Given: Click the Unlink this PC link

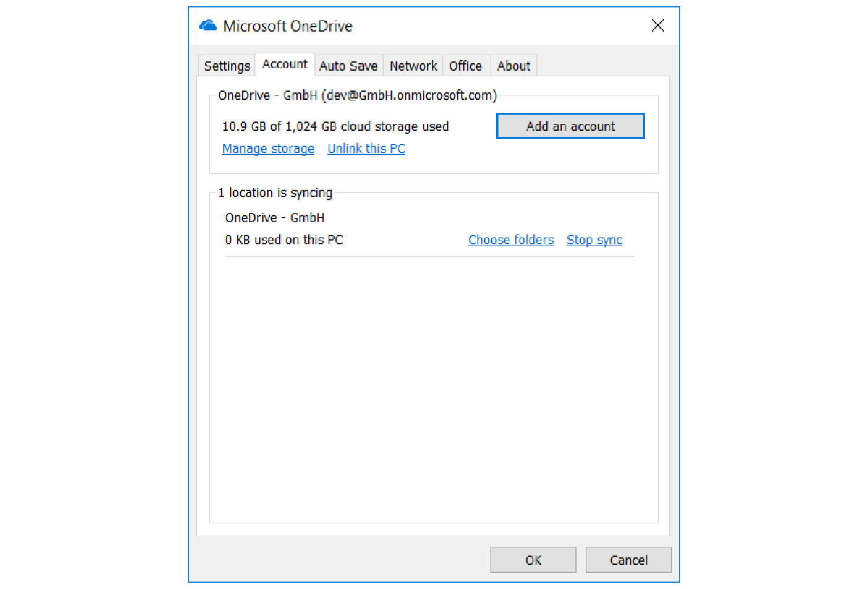Looking at the screenshot, I should 366,149.
